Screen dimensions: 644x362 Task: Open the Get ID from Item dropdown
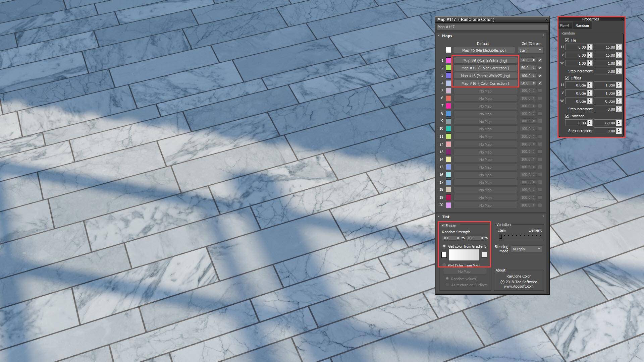click(531, 50)
